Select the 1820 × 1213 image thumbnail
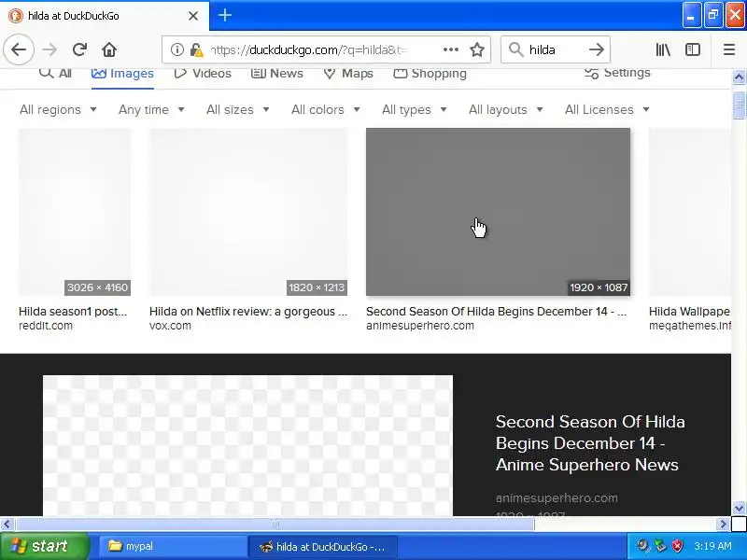The image size is (747, 560). click(x=248, y=212)
